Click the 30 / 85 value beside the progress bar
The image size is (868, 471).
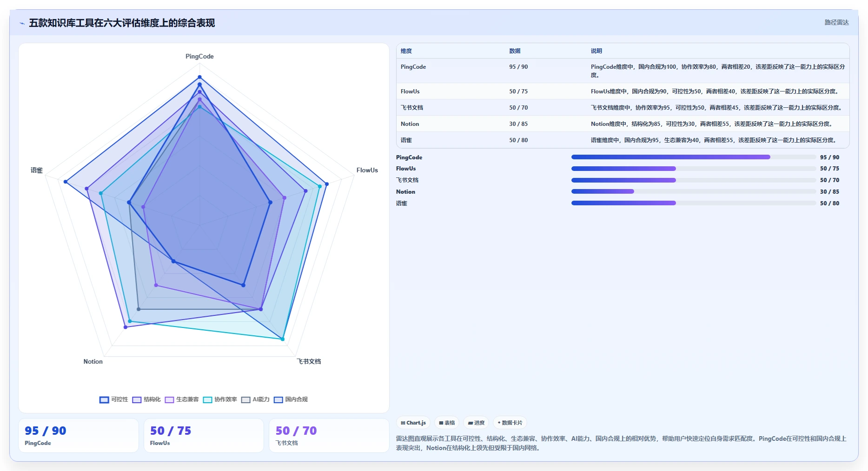(830, 192)
